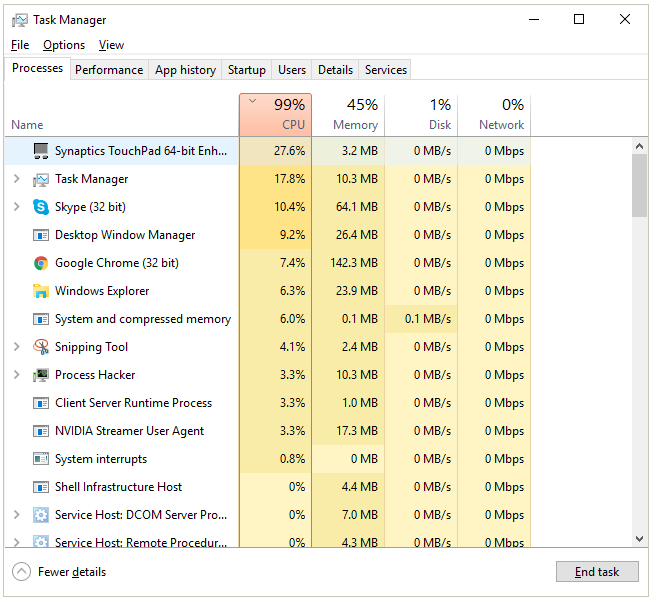Open the File menu
The height and width of the screenshot is (601, 652).
(20, 45)
